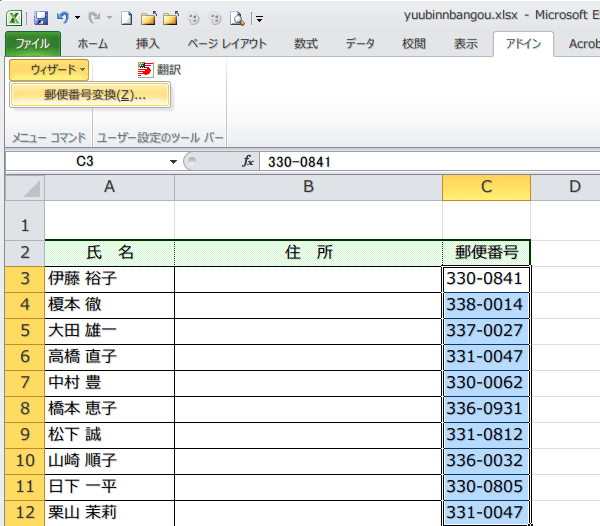Open the Name Box dropdown arrow
Viewport: 600px width, 526px height.
[x=173, y=162]
